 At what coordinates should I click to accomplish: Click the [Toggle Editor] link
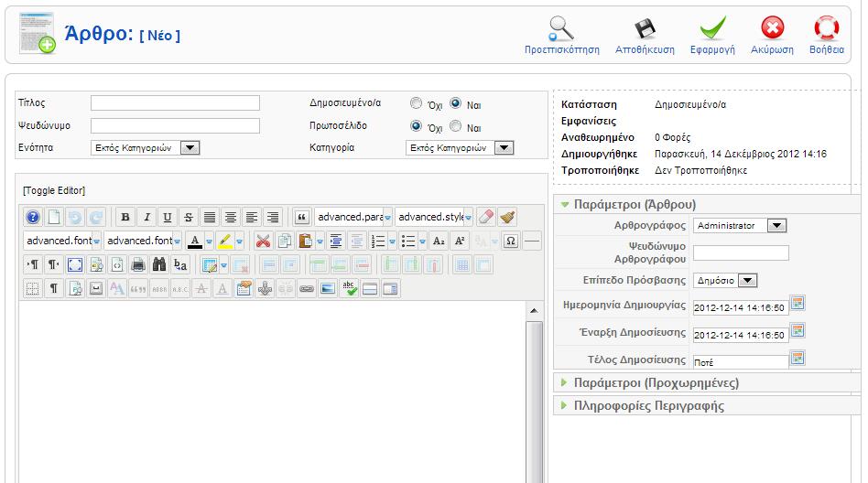54,190
